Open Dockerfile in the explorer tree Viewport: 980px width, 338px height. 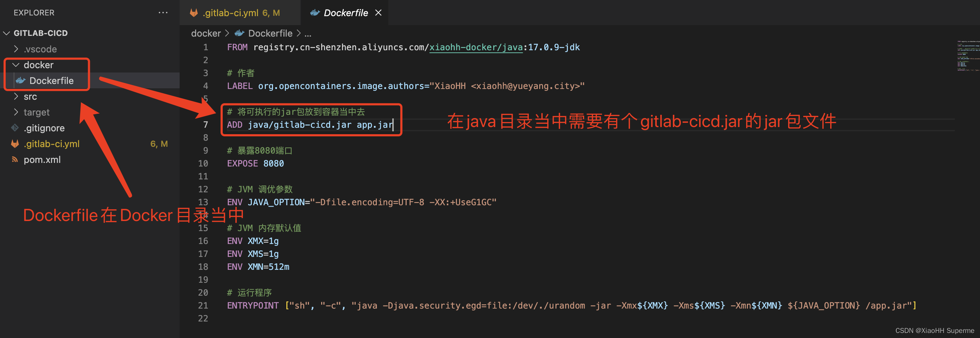point(51,80)
